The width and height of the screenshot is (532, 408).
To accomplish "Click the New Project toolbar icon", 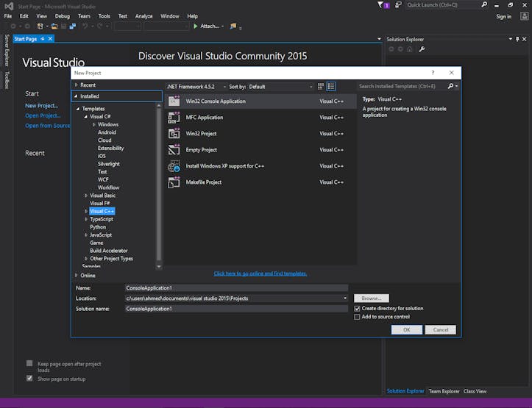I will (40, 26).
